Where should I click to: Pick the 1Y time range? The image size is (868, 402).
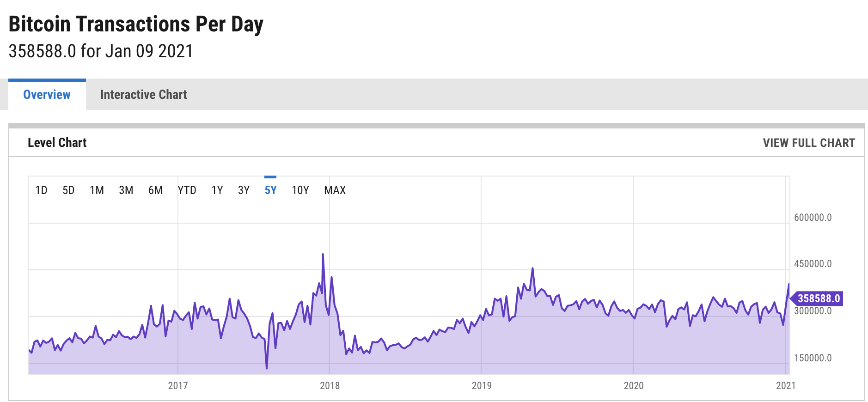click(x=217, y=190)
